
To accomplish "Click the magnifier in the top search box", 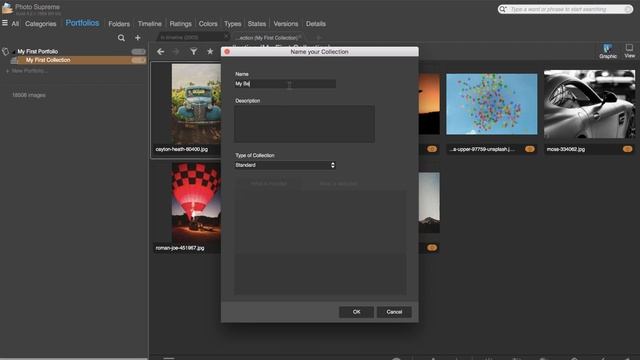I will (503, 9).
